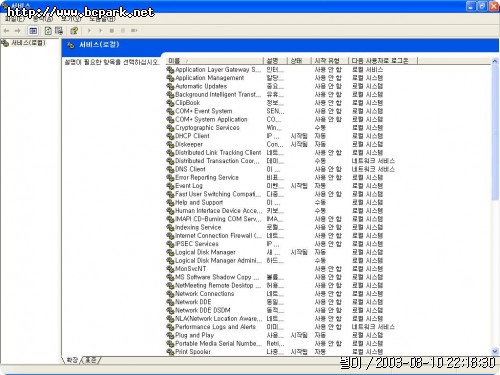Click gear icon beside ClipBook

click(170, 103)
